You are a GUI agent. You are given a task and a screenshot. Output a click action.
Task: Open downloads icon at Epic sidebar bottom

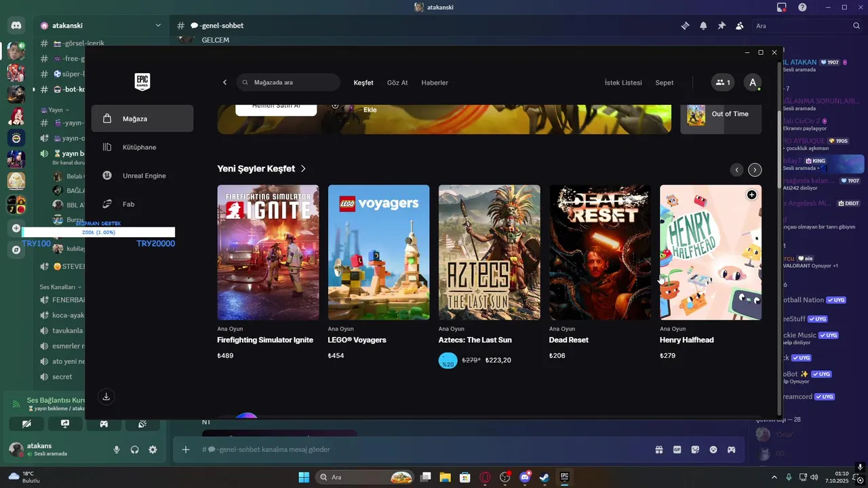tap(106, 396)
